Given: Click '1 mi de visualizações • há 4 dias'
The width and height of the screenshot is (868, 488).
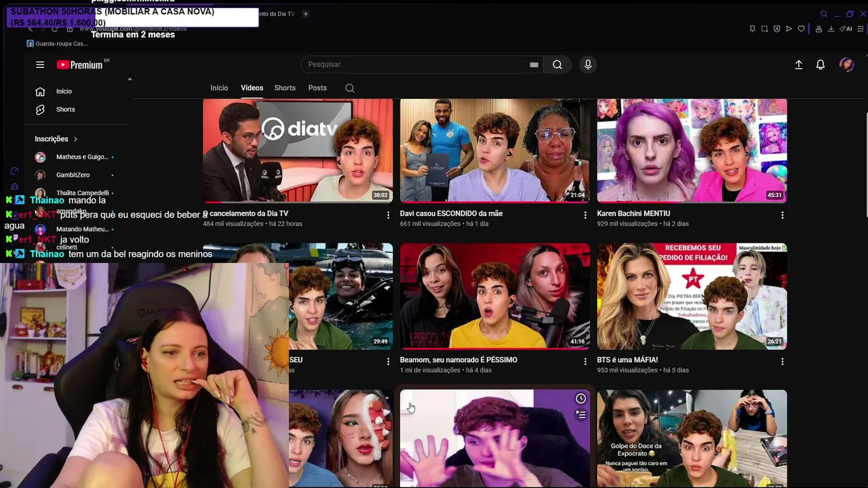Looking at the screenshot, I should (x=446, y=370).
